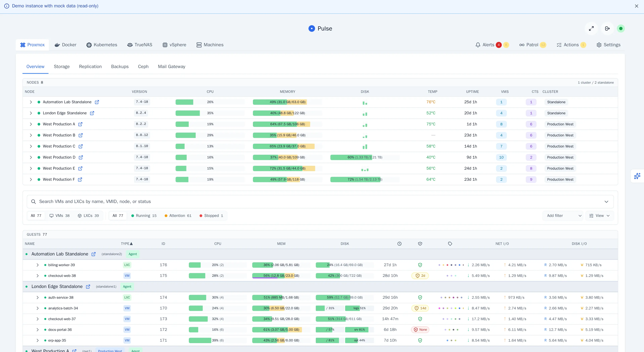Open West Production D external link icon
Viewport: 644px width, 352px height.
tap(81, 157)
